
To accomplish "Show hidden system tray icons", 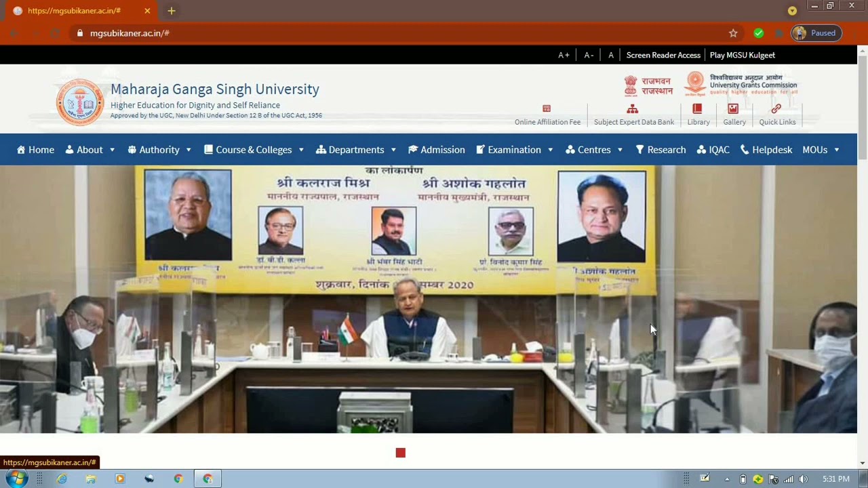I will coord(727,479).
